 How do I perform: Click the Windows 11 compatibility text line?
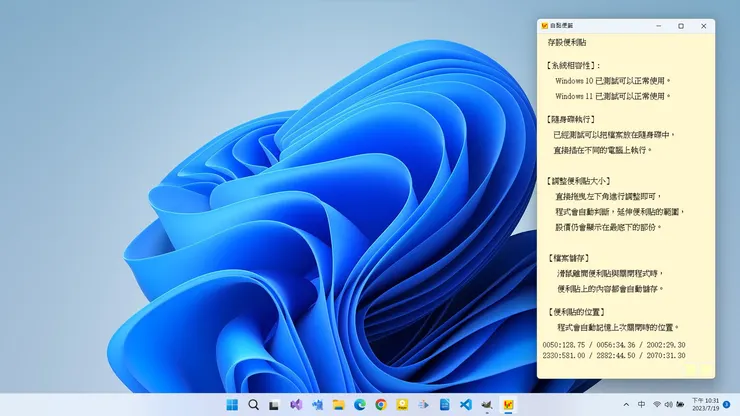[612, 96]
